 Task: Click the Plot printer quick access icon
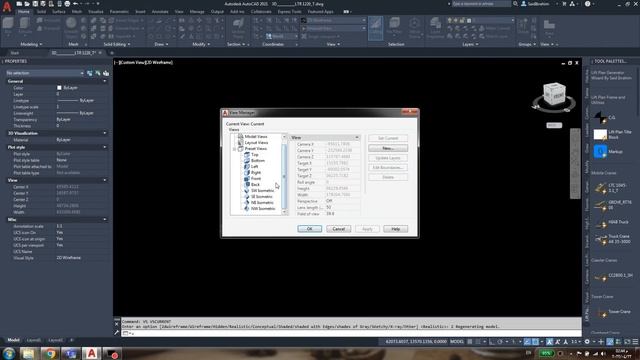[x=67, y=4]
